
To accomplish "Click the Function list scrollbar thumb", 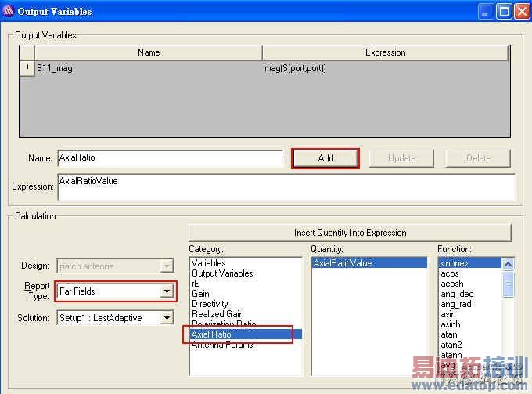I will [508, 284].
